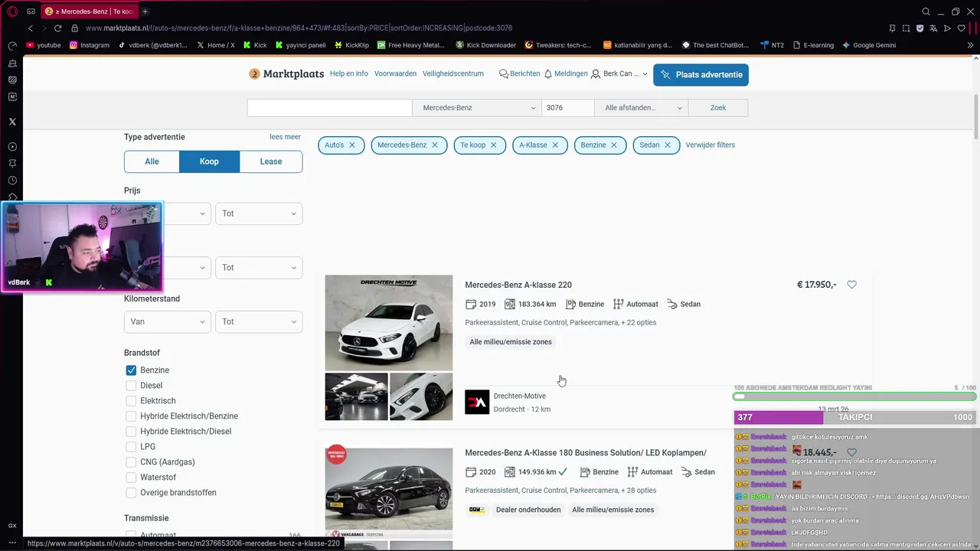The image size is (980, 551).
Task: Remove the A-Klasse filter chip
Action: (x=555, y=145)
